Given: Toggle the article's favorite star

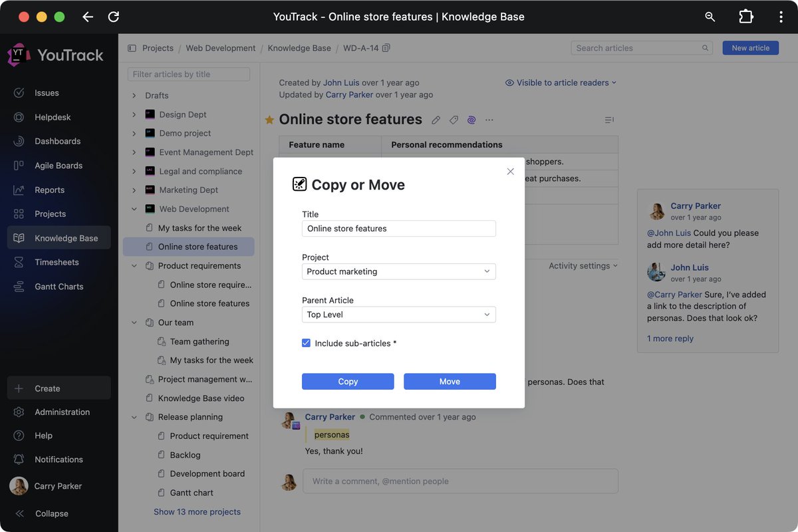Looking at the screenshot, I should 269,120.
